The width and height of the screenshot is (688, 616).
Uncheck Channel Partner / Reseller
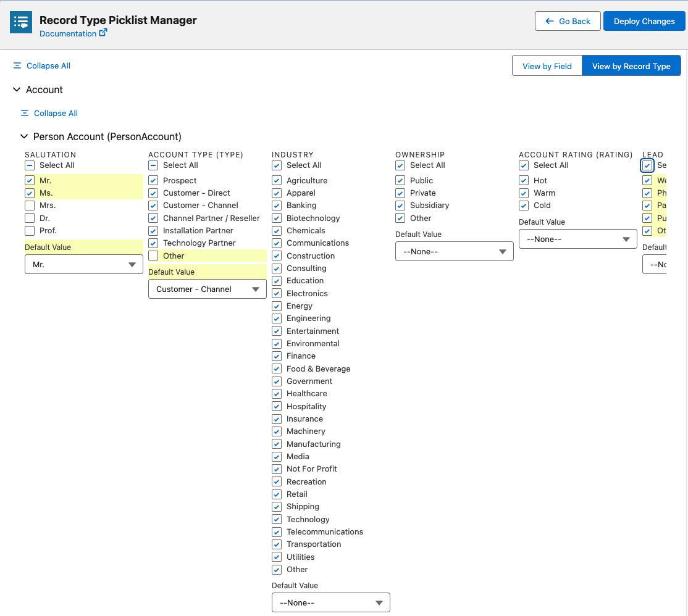click(x=153, y=218)
